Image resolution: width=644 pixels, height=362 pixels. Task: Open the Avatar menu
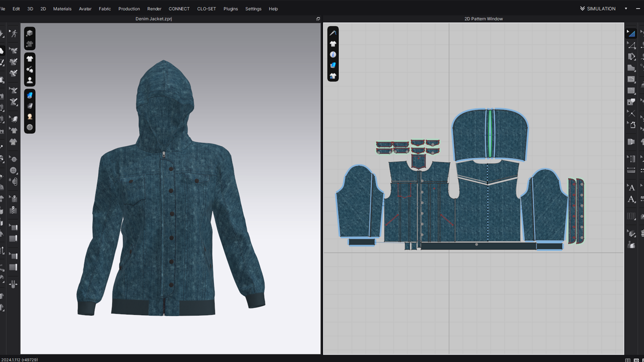pos(85,9)
